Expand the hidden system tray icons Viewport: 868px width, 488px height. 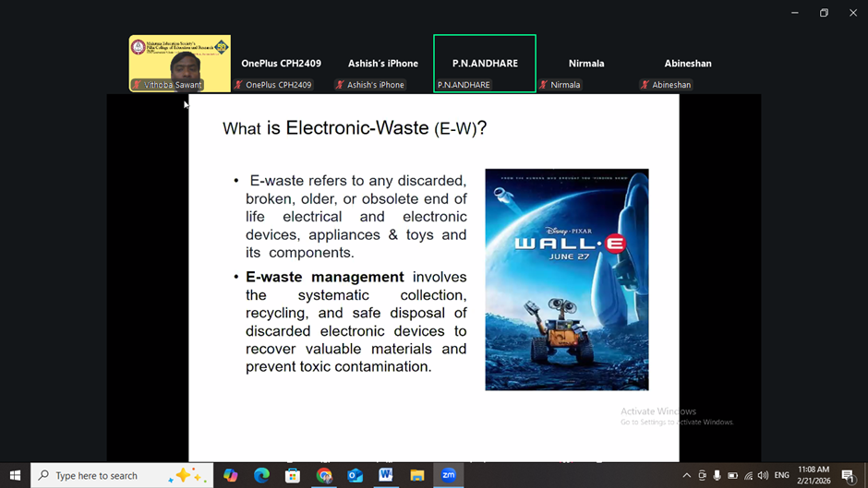pyautogui.click(x=686, y=475)
